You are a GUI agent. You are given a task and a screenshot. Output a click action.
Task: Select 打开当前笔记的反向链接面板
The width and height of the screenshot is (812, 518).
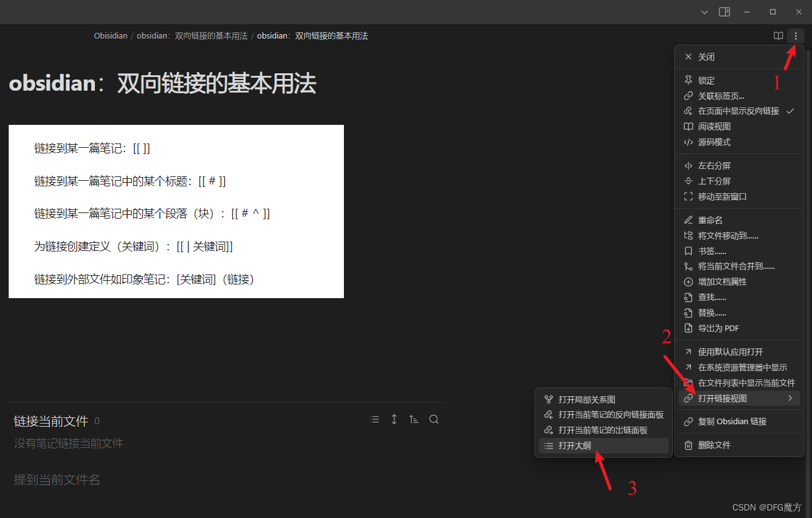pyautogui.click(x=603, y=415)
